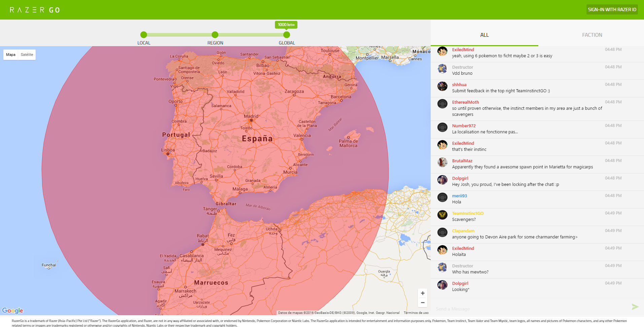Click Dolpgirl avatar on Looking message
Viewport: 644px width, 327px height.
click(x=442, y=285)
